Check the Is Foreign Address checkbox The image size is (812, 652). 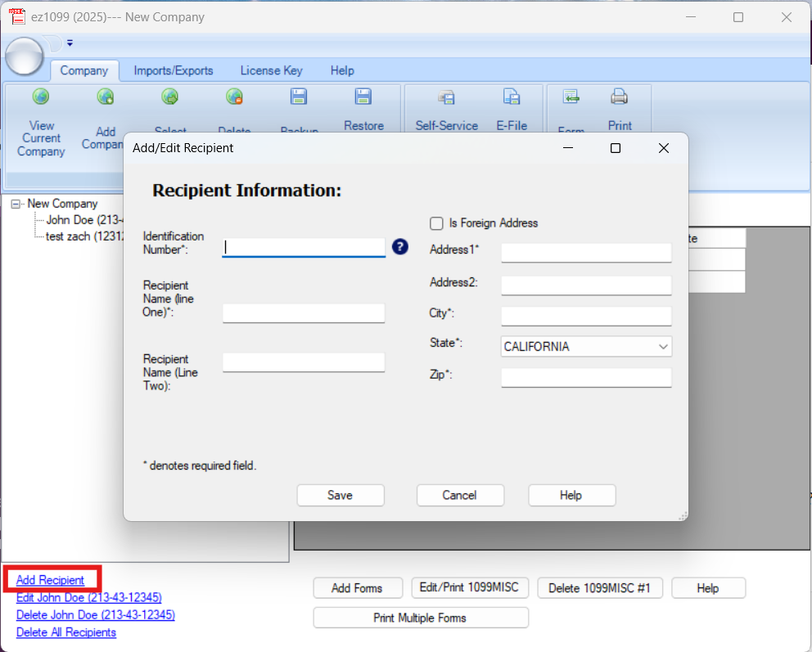coord(437,223)
